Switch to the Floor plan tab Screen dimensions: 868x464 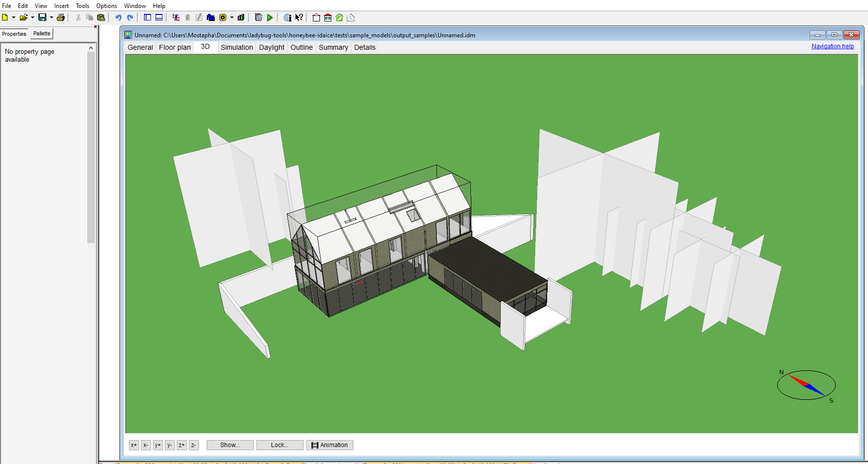point(174,47)
